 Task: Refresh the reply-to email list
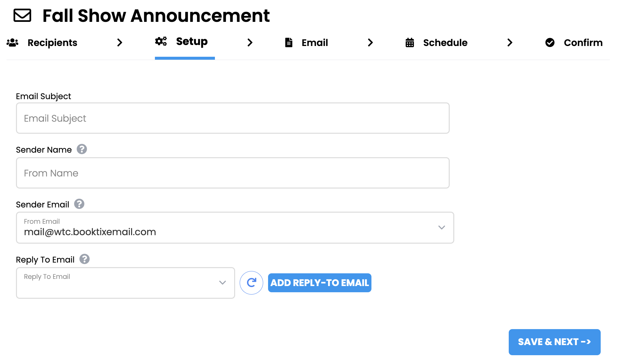point(251,283)
